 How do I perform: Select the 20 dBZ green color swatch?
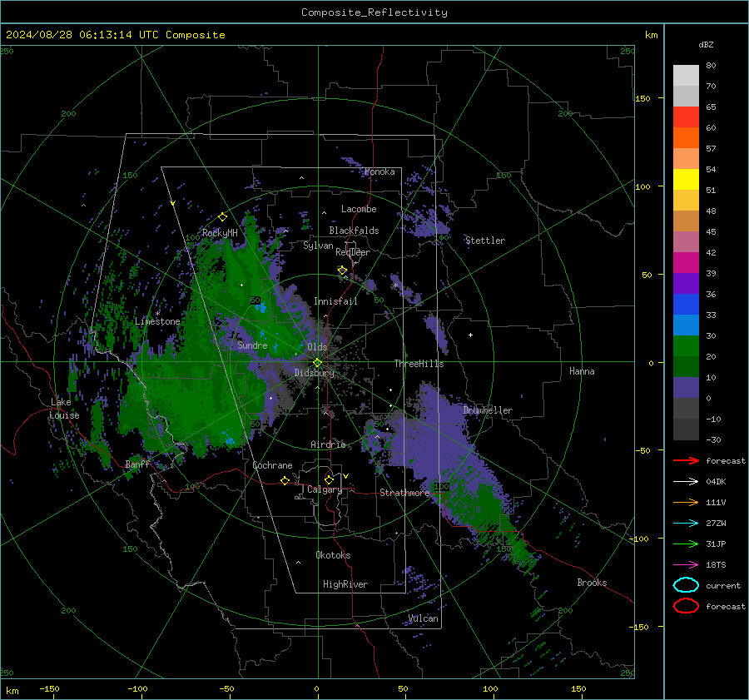tap(686, 366)
